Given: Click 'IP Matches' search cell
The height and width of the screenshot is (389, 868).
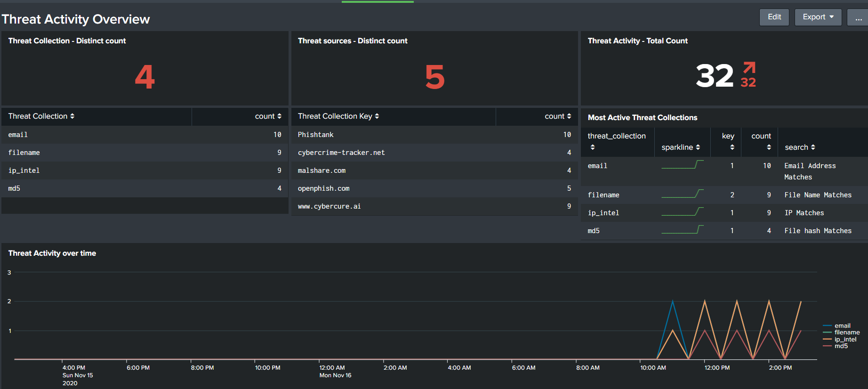Looking at the screenshot, I should tap(804, 213).
